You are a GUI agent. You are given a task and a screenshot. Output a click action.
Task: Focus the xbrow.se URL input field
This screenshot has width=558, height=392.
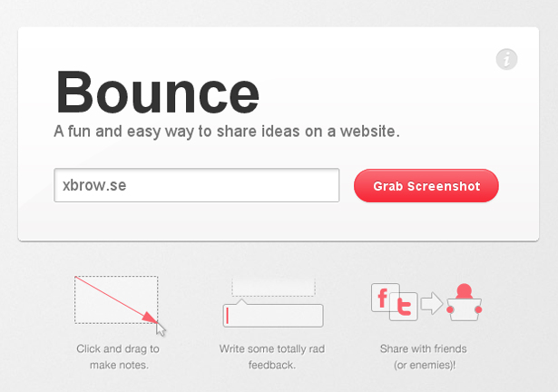coord(197,185)
